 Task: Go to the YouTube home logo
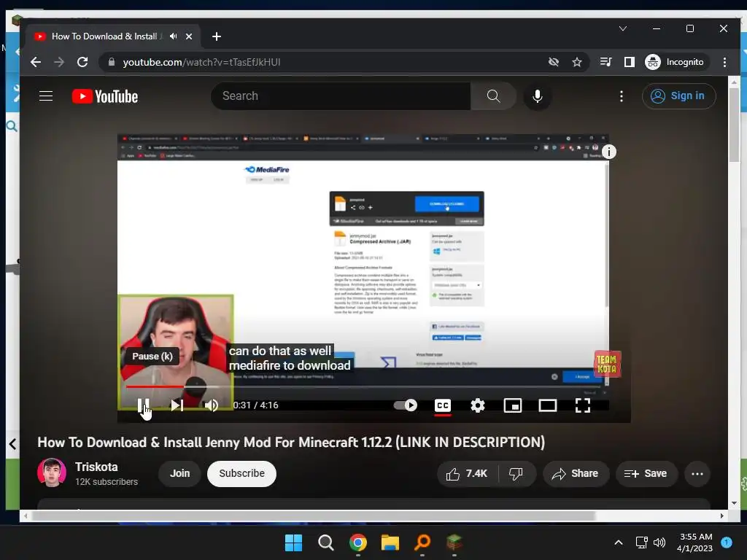pyautogui.click(x=105, y=96)
